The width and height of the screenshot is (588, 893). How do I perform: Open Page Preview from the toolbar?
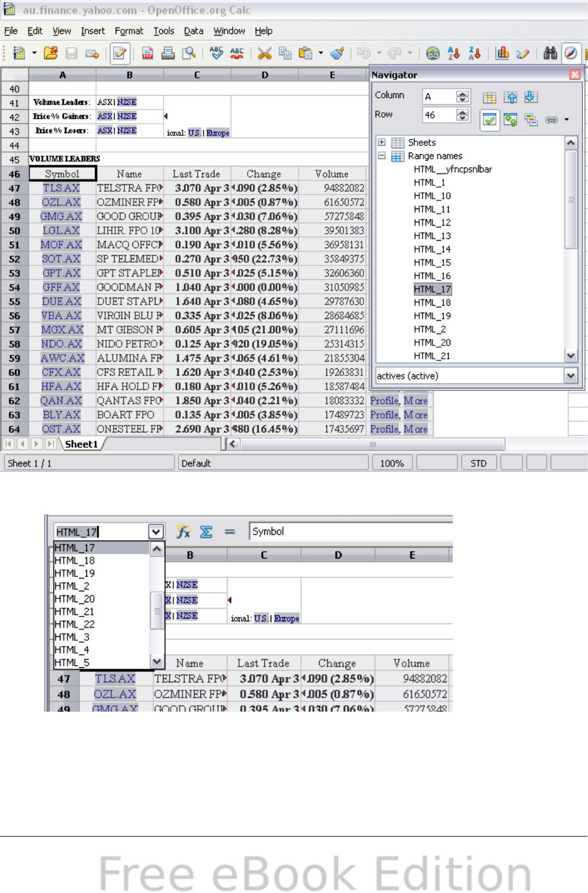(x=188, y=53)
